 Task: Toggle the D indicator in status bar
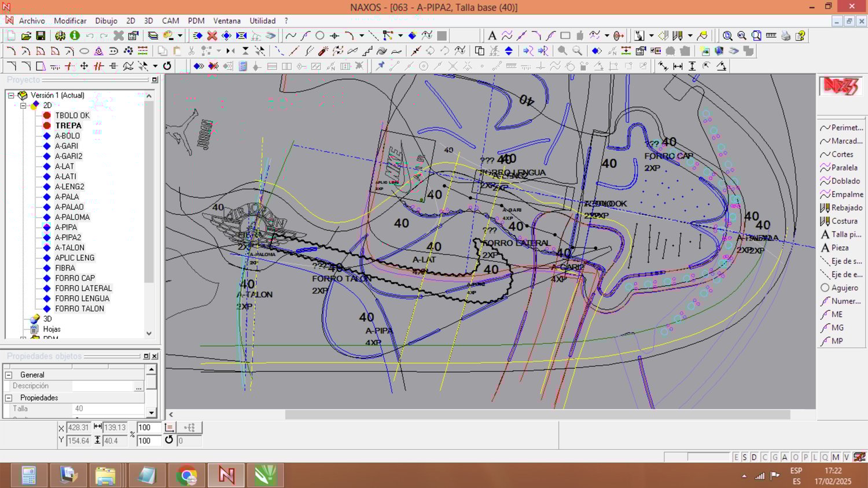point(754,457)
